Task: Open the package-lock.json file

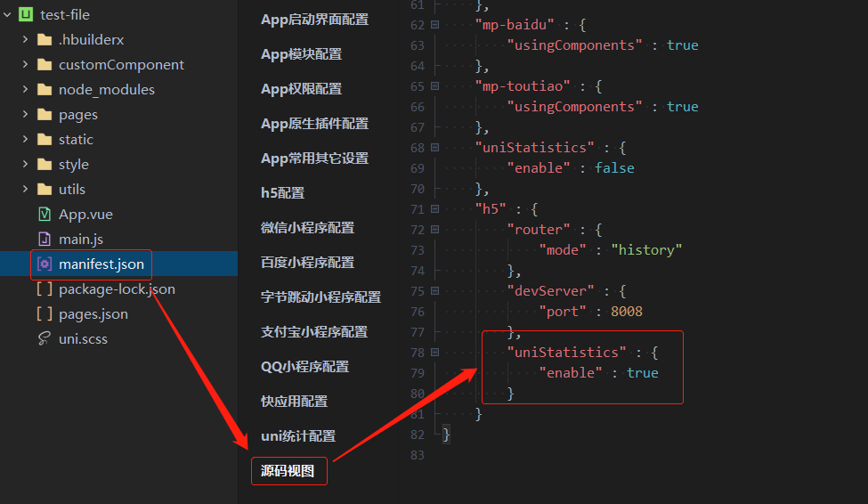Action: [x=117, y=289]
